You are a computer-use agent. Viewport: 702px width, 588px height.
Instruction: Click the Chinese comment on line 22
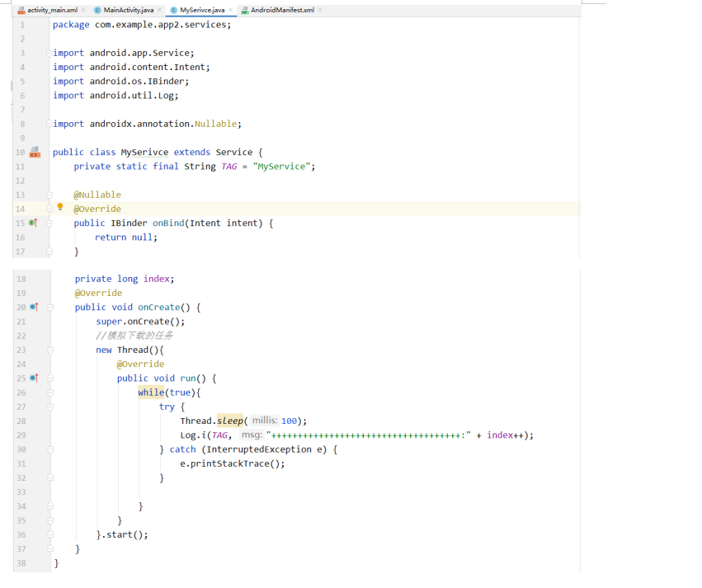(134, 336)
